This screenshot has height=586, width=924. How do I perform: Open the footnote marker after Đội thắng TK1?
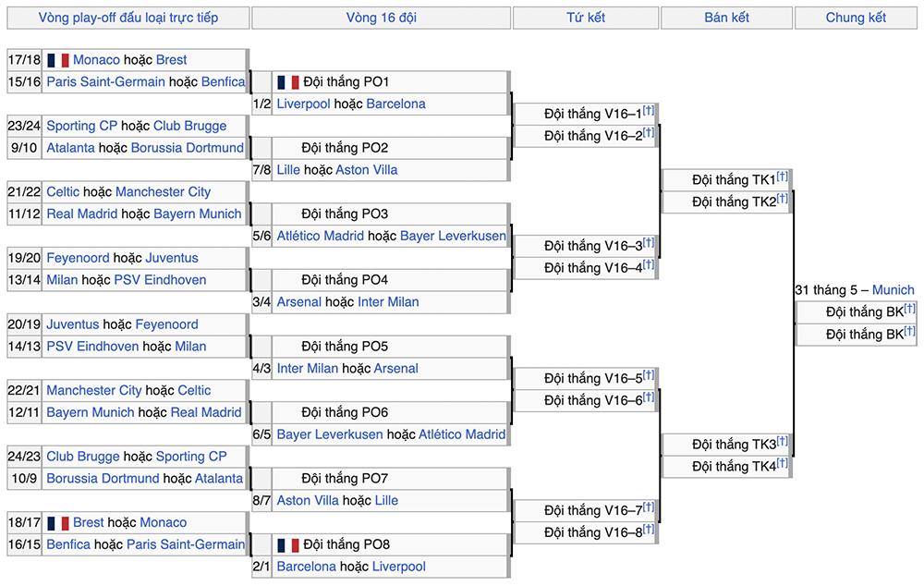783,177
